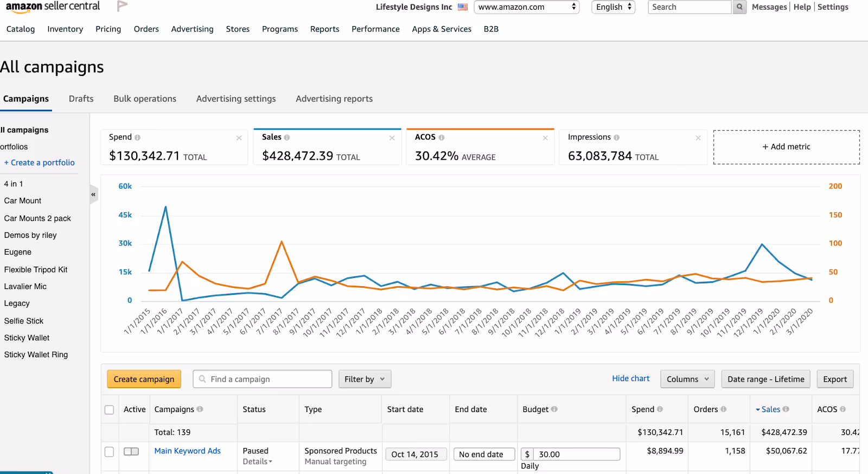Toggle Main Keyword Ads active switch

131,451
